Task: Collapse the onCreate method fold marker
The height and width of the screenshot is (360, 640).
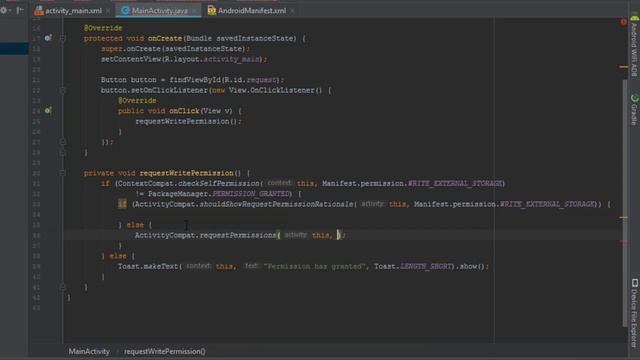Action: (x=63, y=38)
